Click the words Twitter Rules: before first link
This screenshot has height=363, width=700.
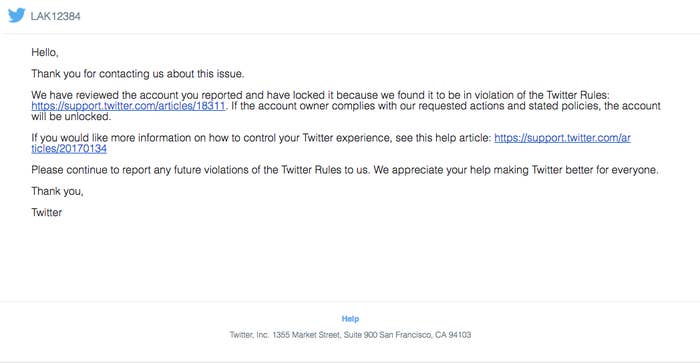coord(578,95)
